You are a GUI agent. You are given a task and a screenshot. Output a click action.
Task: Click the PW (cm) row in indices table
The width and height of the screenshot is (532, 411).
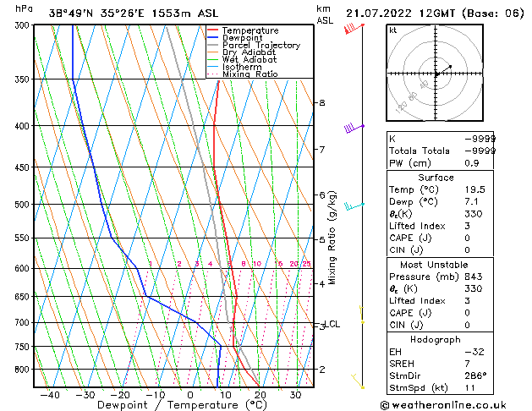click(440, 163)
